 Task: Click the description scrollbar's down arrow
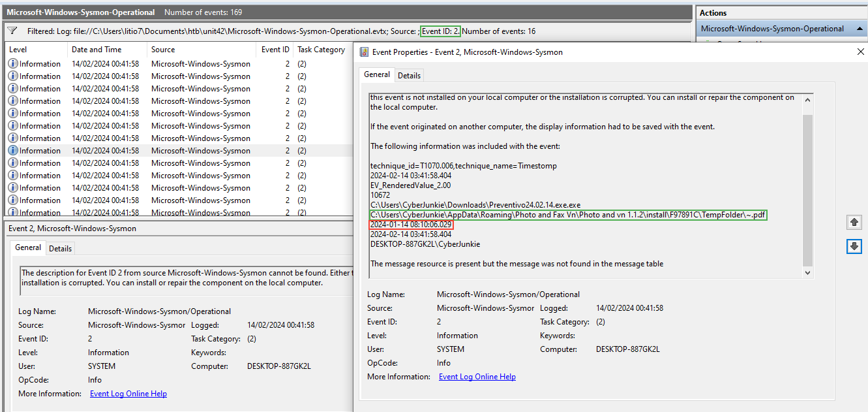pyautogui.click(x=808, y=272)
